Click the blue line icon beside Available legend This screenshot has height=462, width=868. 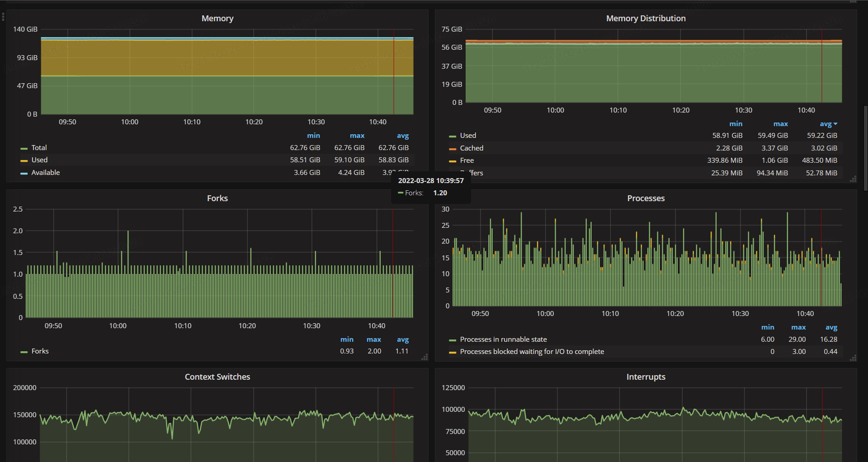click(24, 173)
